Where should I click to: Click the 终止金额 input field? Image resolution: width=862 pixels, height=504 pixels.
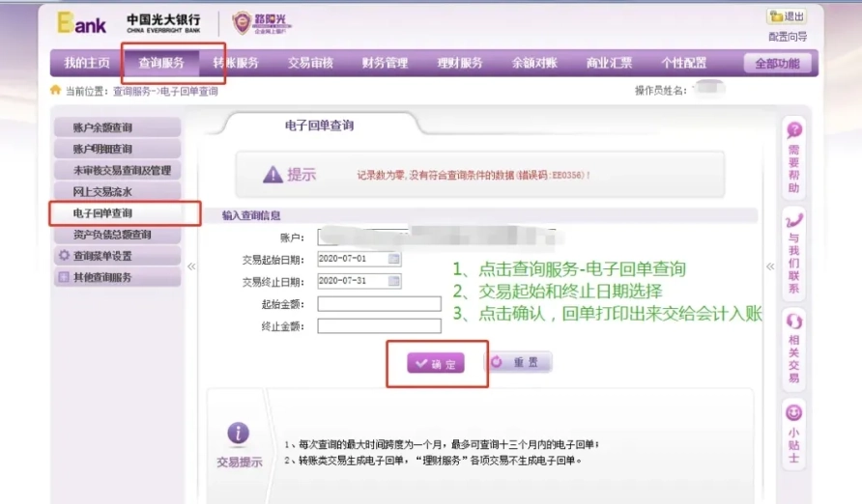tap(380, 326)
